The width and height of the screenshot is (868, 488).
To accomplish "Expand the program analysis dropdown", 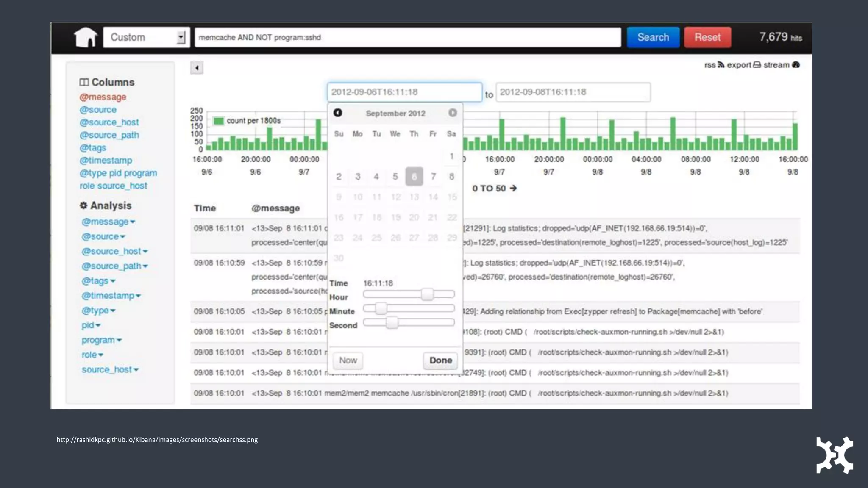I will [102, 340].
